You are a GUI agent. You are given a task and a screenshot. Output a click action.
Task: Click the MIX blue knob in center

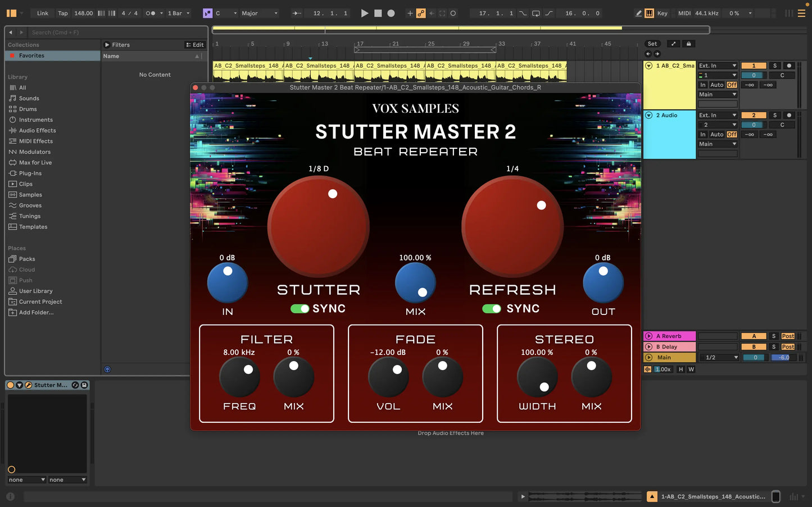(x=416, y=282)
